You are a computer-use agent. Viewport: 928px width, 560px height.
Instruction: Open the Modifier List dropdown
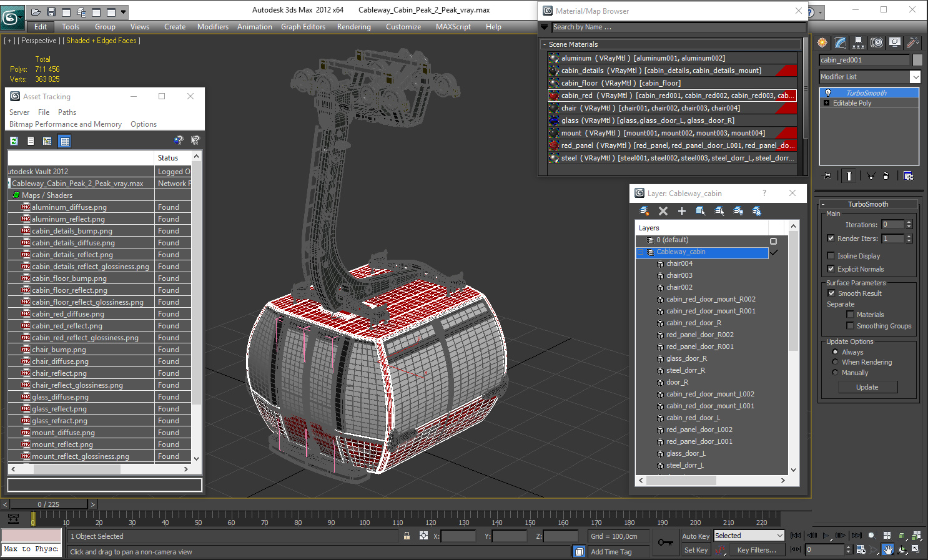click(870, 77)
